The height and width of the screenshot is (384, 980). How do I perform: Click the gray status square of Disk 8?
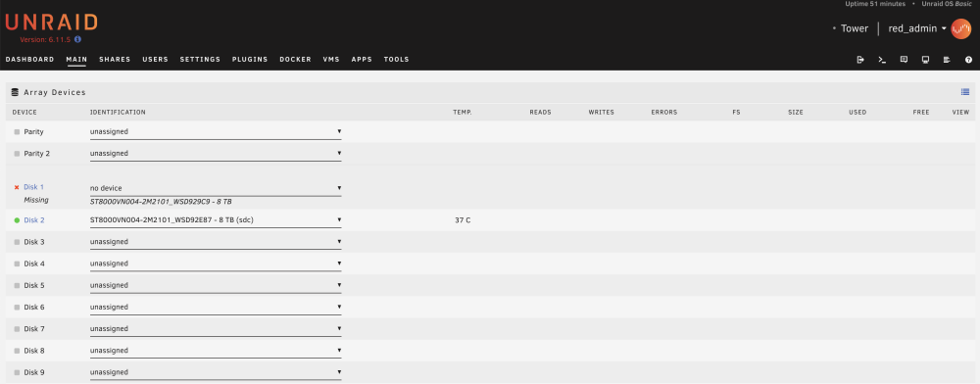[17, 351]
